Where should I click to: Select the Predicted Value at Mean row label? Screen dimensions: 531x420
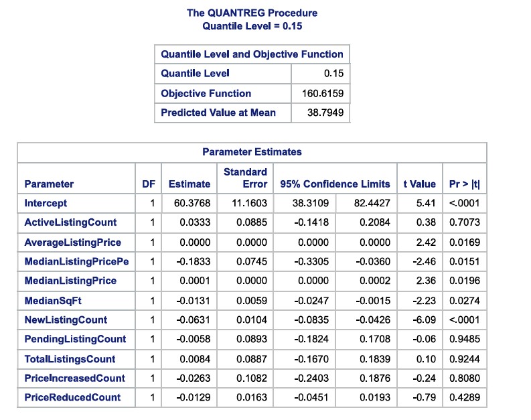[218, 113]
